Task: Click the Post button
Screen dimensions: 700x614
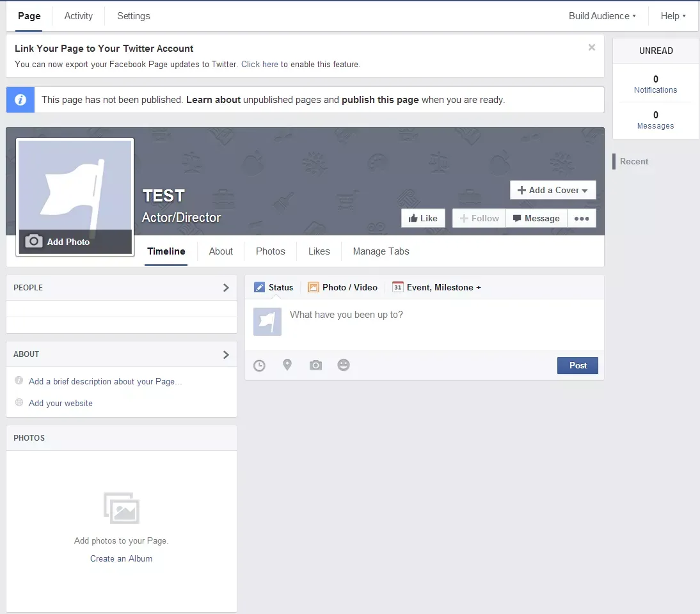Action: [x=577, y=365]
